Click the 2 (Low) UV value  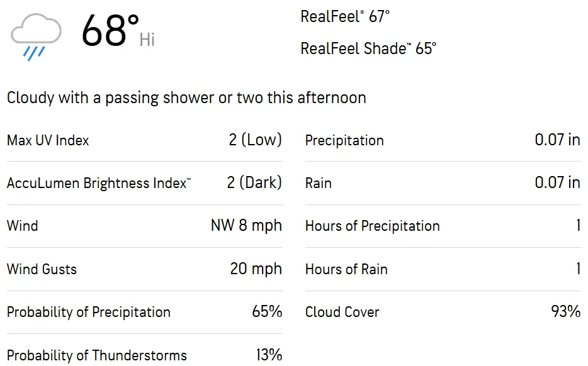click(255, 140)
